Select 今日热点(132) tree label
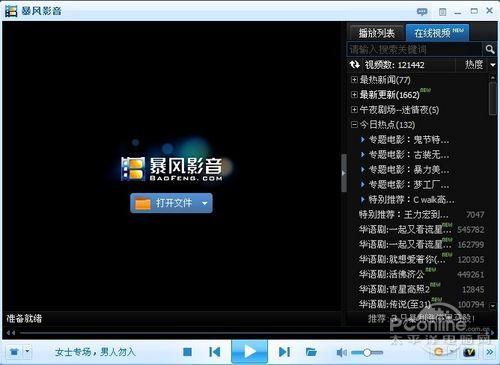 pyautogui.click(x=387, y=125)
